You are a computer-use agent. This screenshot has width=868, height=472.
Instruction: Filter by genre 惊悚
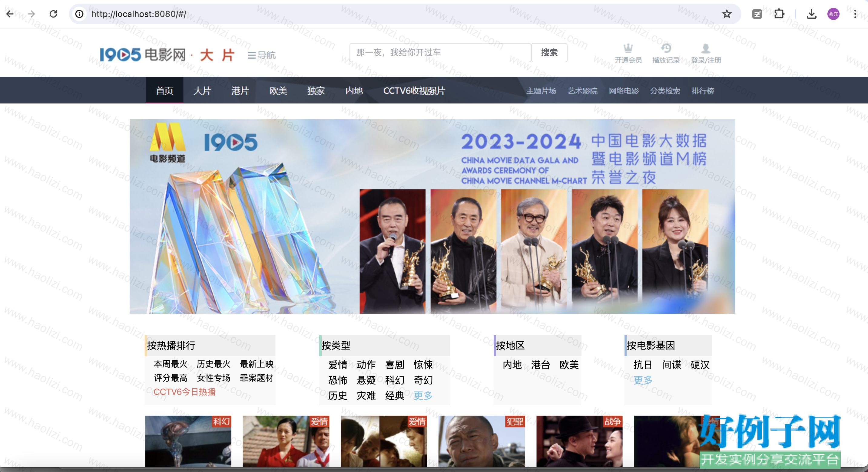tap(423, 365)
